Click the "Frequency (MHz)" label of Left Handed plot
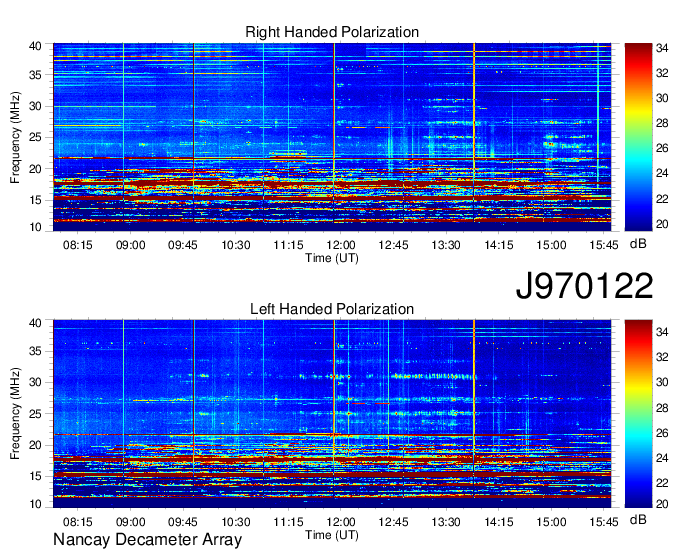The width and height of the screenshot is (680, 552). [15, 414]
